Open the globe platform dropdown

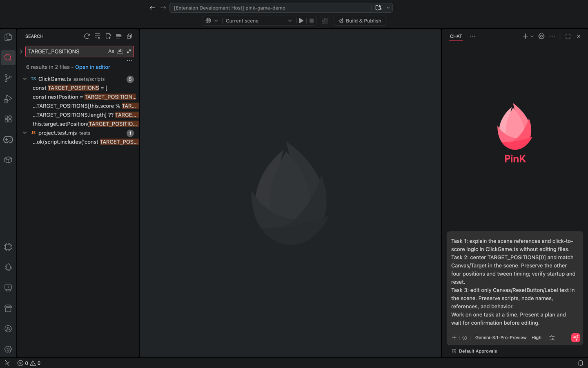[212, 21]
